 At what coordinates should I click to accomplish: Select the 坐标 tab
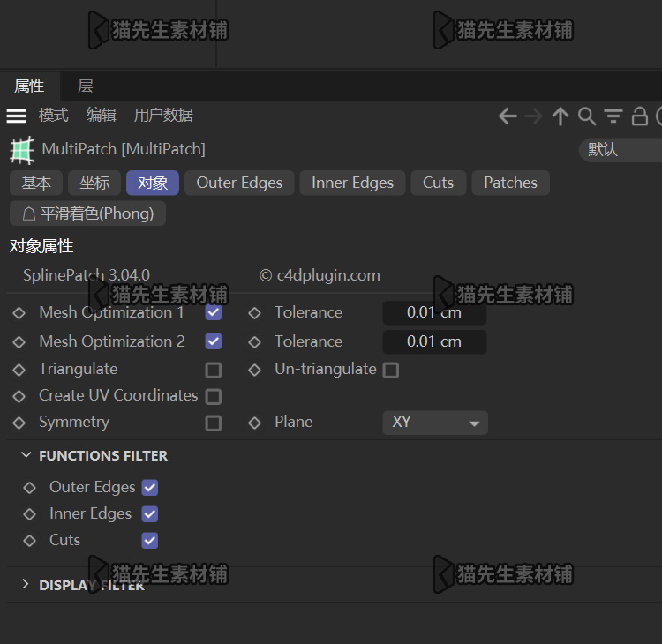click(x=94, y=183)
